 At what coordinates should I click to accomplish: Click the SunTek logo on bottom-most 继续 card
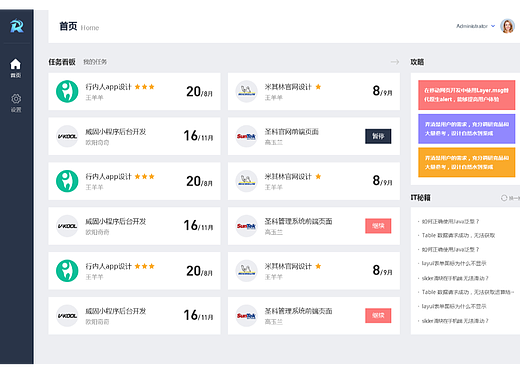246,315
